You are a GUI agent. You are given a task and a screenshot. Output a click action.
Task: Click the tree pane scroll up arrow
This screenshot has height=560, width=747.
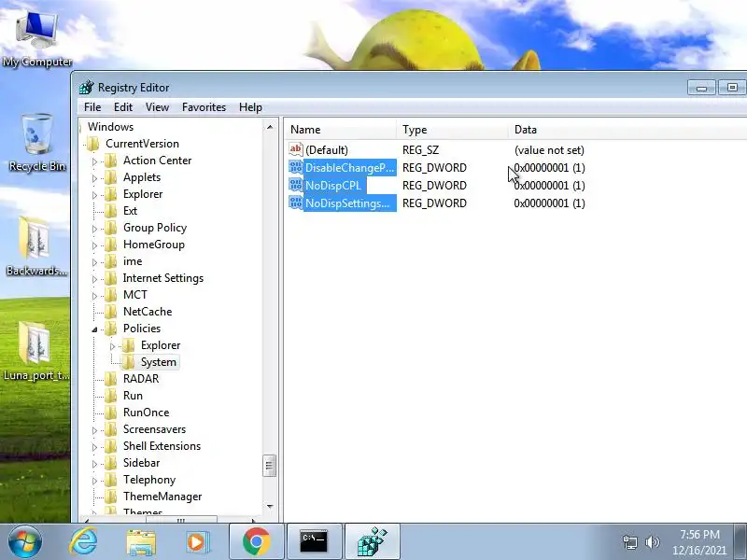(x=270, y=127)
